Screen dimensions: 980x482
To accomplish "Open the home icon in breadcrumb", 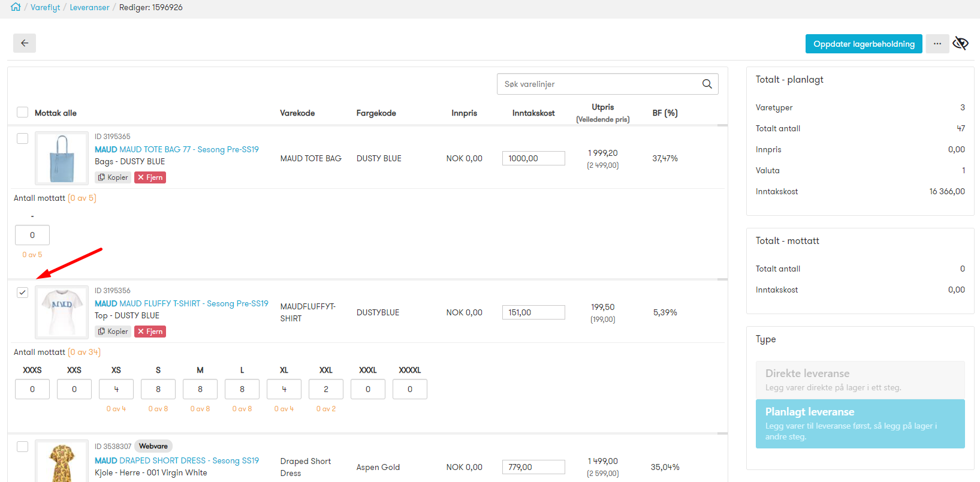I will (x=16, y=7).
